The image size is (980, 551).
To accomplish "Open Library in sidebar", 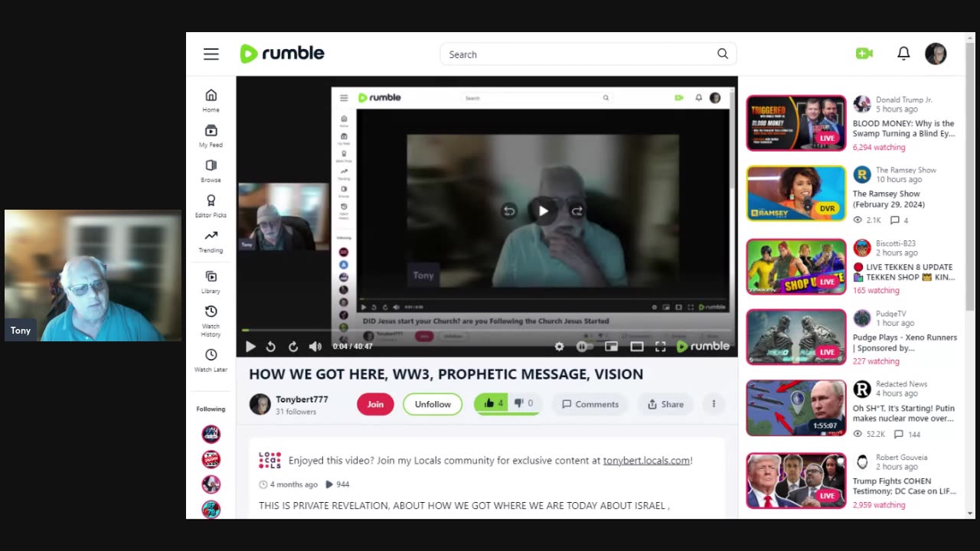I will point(211,282).
